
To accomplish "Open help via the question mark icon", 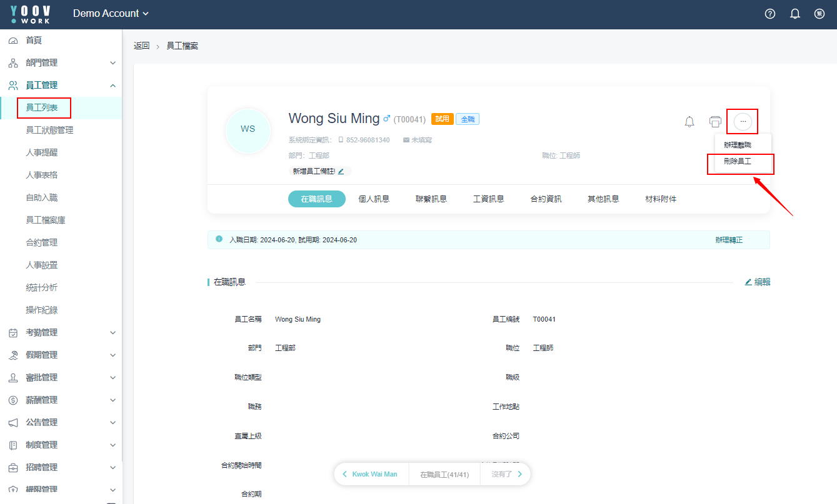I will [x=770, y=14].
